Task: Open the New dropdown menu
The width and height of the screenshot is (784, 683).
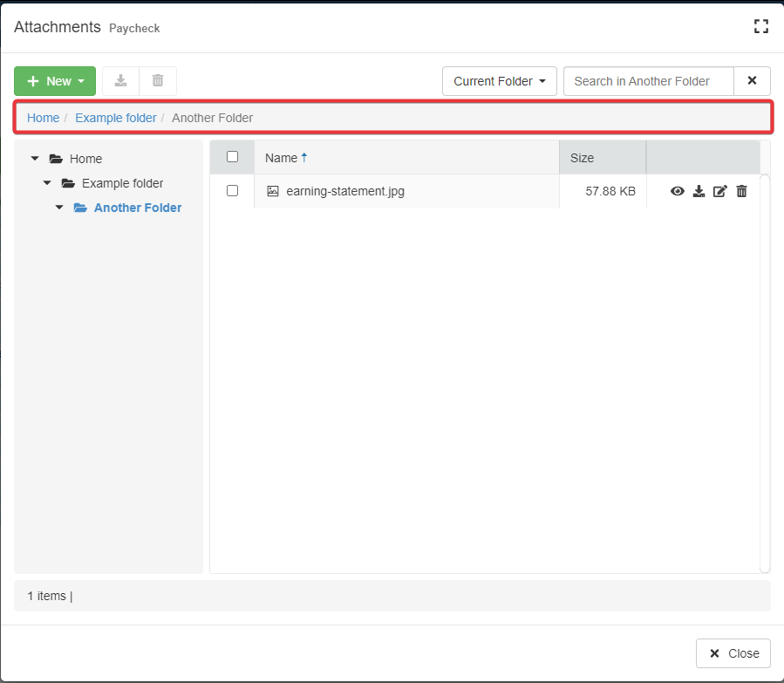Action: point(55,81)
